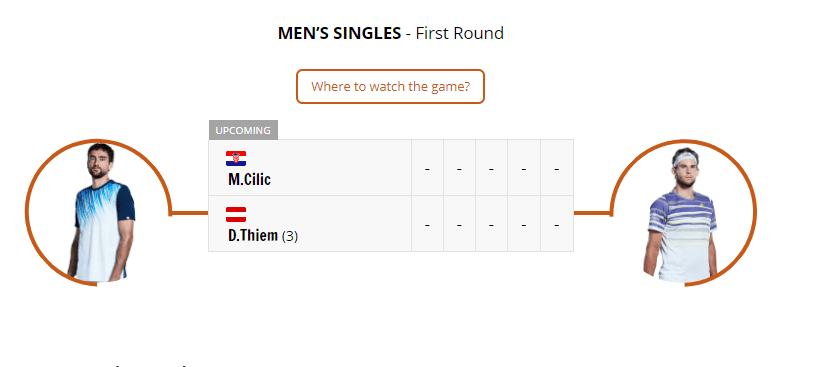The height and width of the screenshot is (367, 815).
Task: Select Thiem's first set score cell
Action: tap(427, 224)
